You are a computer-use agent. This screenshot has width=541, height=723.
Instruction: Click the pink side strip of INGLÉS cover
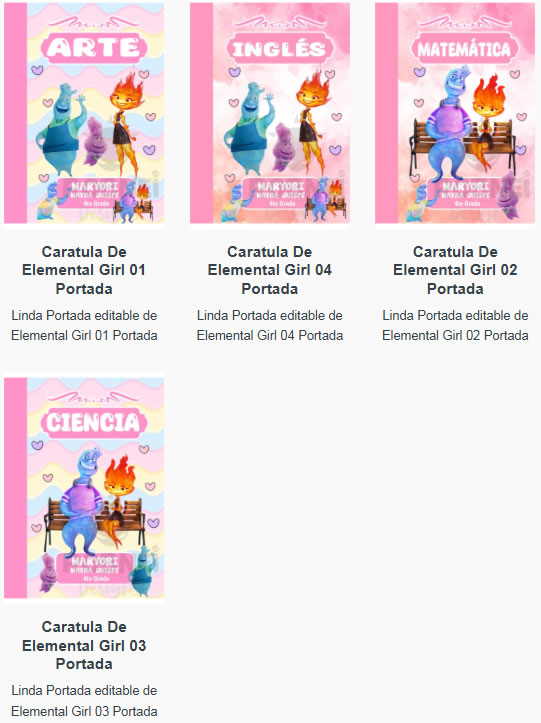point(202,113)
